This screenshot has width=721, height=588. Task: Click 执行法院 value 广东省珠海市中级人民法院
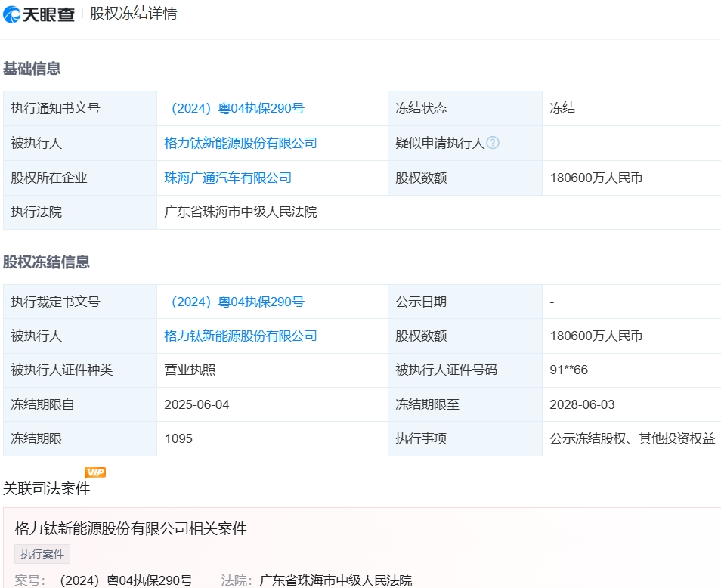click(240, 212)
